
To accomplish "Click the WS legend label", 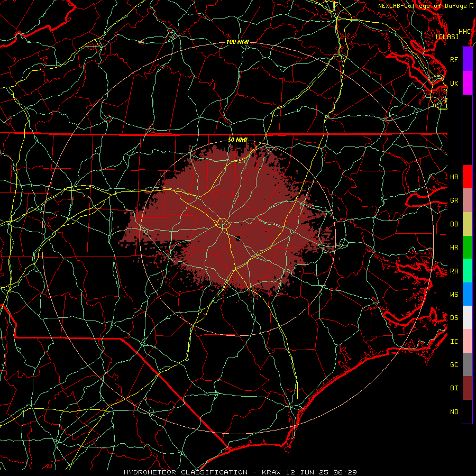I will [454, 294].
